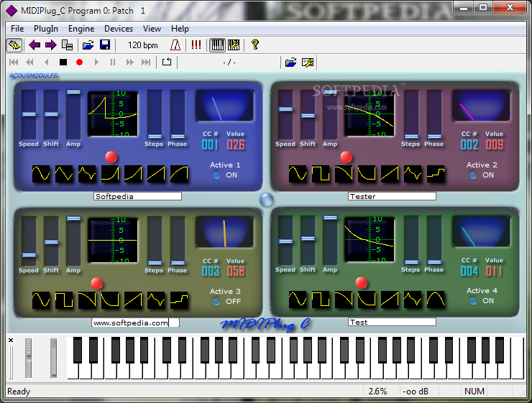This screenshot has width=532, height=403.
Task: Click the red record button
Action: [x=79, y=62]
